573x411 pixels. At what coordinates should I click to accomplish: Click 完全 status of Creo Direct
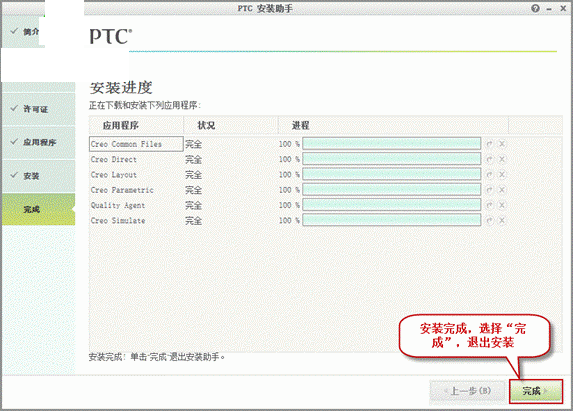193,160
